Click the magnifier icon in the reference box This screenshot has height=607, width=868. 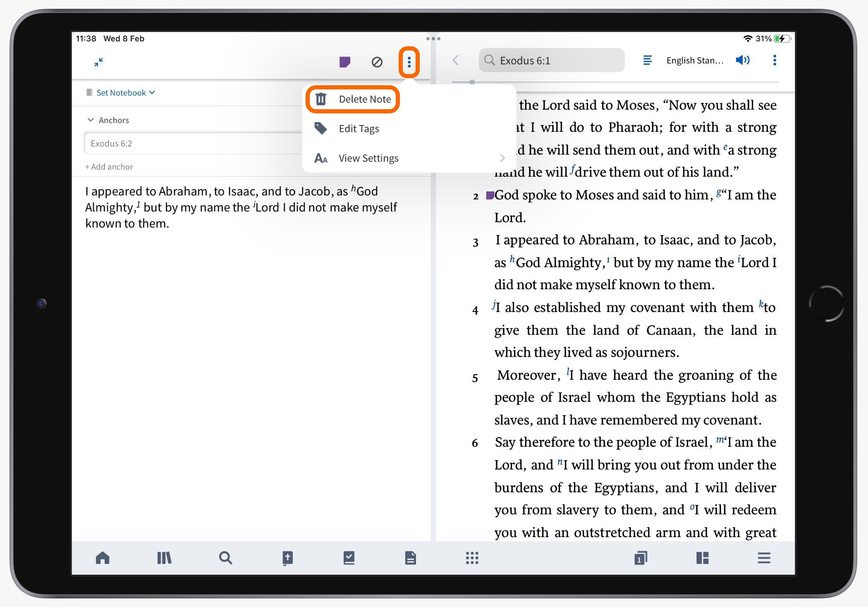490,60
